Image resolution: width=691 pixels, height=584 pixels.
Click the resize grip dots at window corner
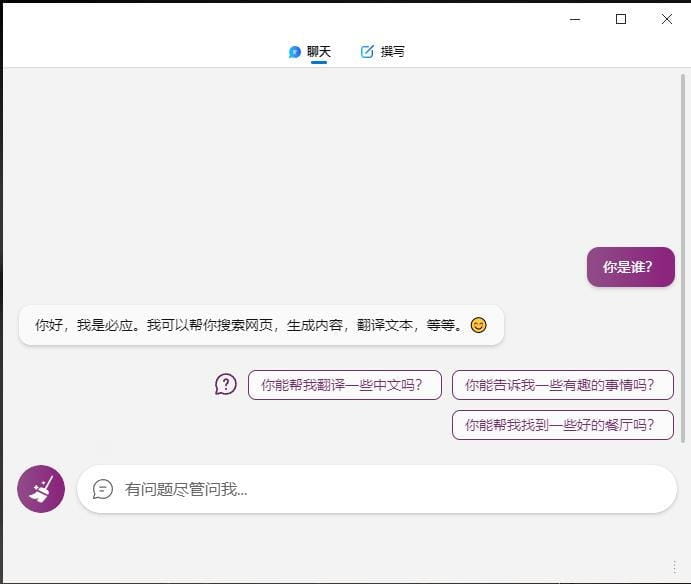click(x=677, y=567)
